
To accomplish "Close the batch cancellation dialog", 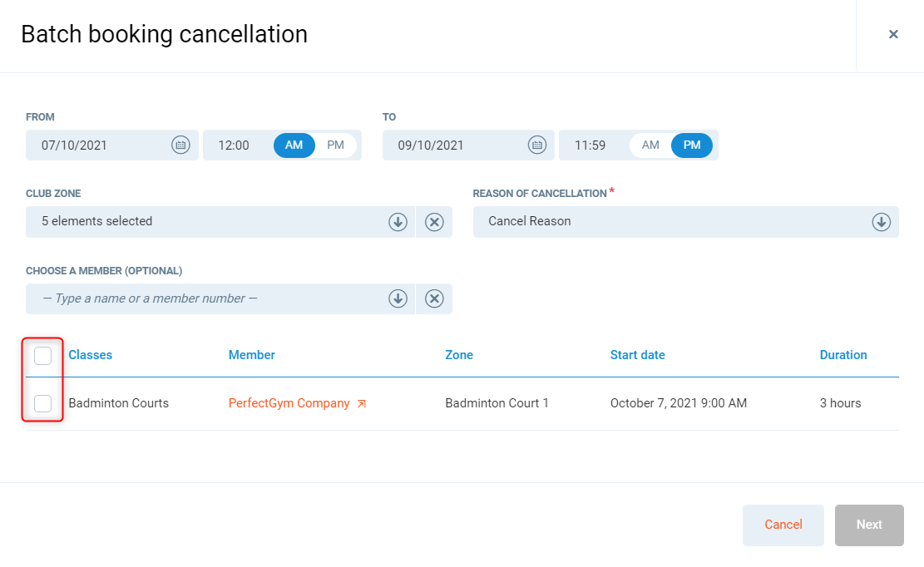I will 893,34.
